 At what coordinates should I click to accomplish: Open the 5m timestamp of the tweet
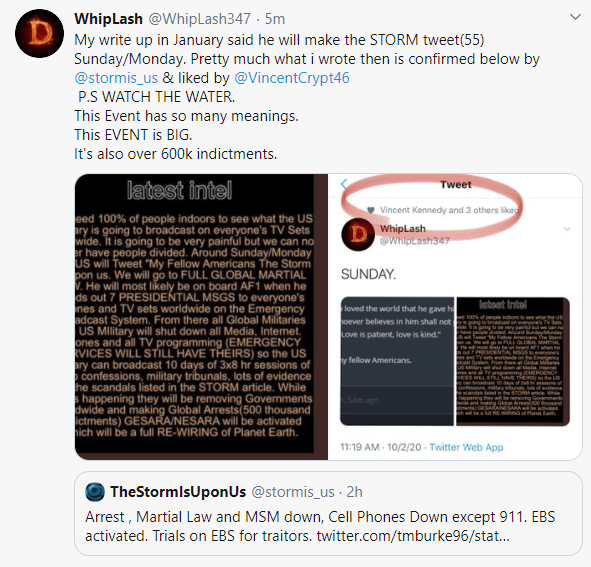pos(275,18)
